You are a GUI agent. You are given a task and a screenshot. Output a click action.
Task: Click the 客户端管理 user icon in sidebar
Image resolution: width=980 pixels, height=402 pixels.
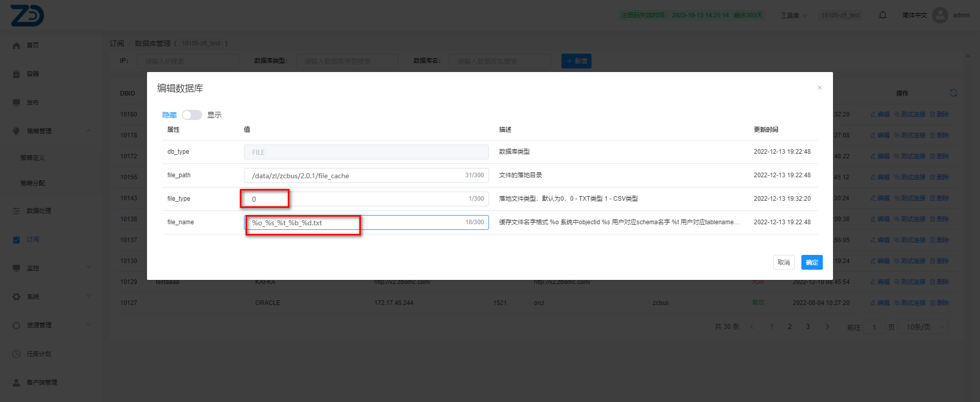(x=16, y=383)
